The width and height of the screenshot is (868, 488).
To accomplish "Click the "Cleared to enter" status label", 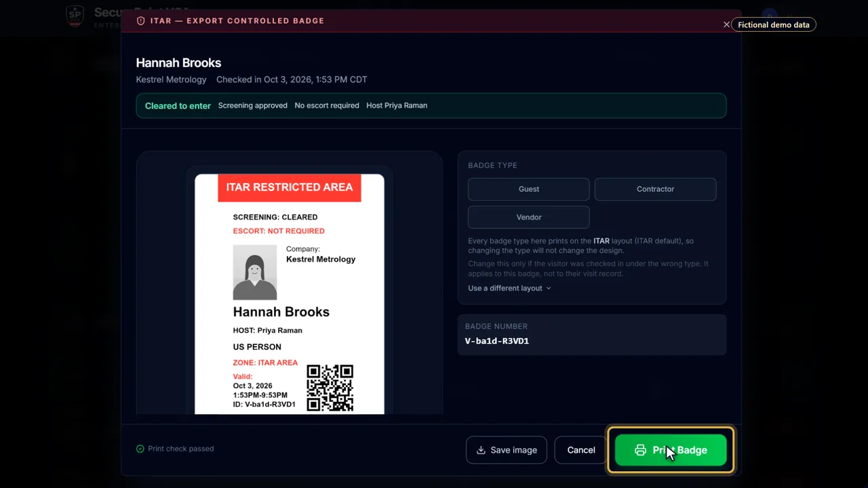I will point(178,106).
